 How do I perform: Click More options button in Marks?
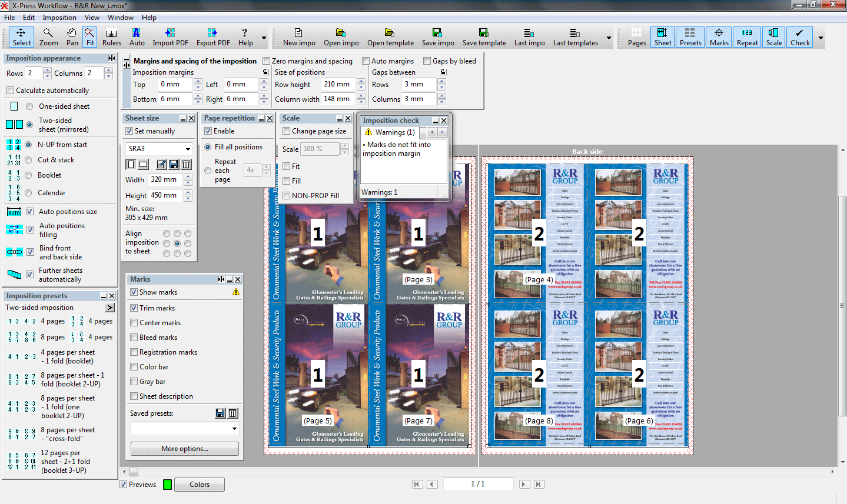tap(185, 449)
